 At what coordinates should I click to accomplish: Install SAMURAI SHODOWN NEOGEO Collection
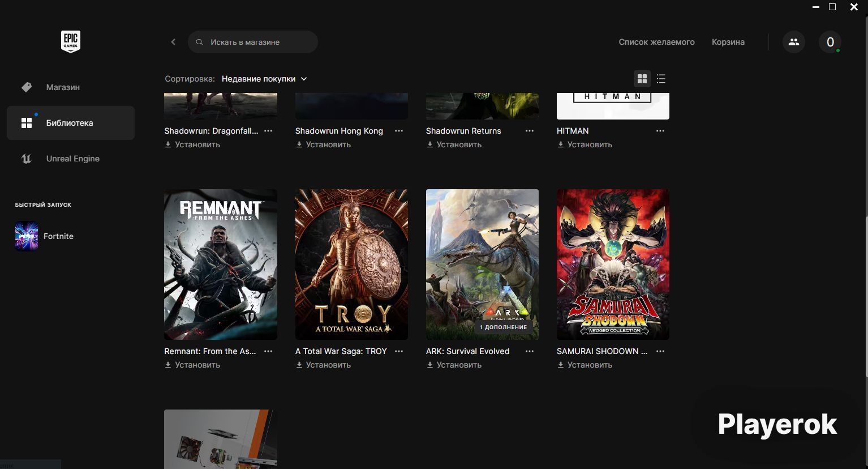click(x=585, y=365)
